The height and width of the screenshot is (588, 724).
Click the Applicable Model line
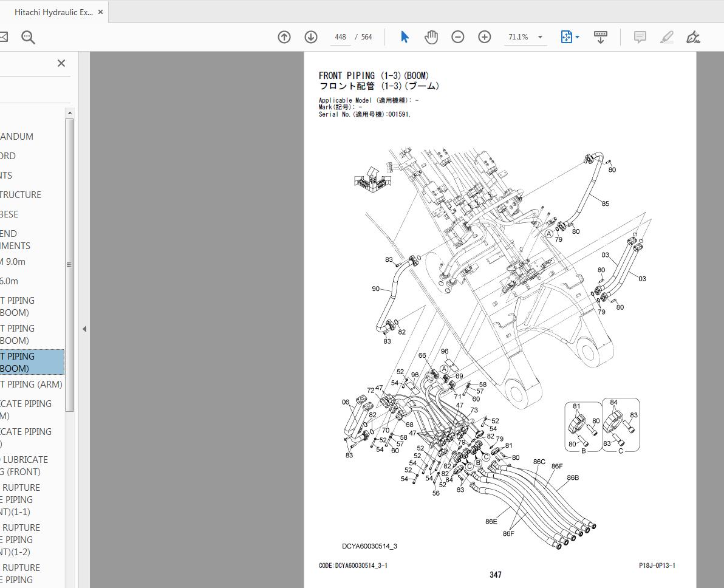pos(369,100)
